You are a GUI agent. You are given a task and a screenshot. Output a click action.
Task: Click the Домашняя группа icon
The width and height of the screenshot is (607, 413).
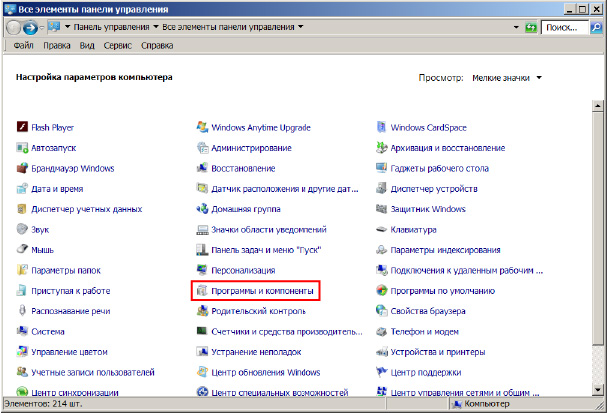(202, 209)
